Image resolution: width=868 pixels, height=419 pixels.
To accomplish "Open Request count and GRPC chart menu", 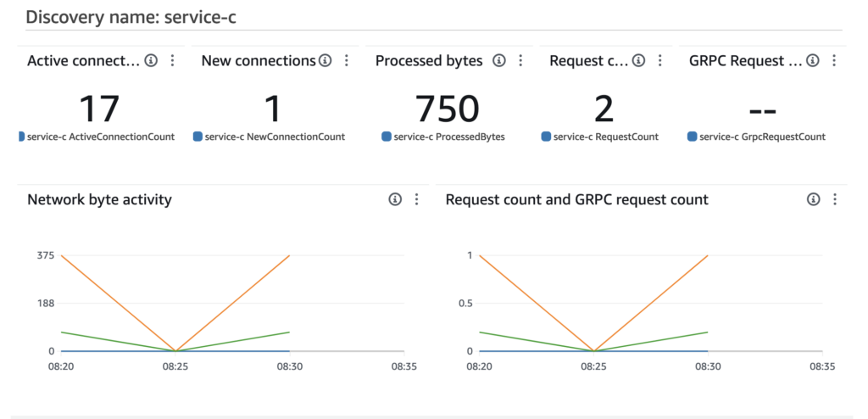I will tap(835, 199).
